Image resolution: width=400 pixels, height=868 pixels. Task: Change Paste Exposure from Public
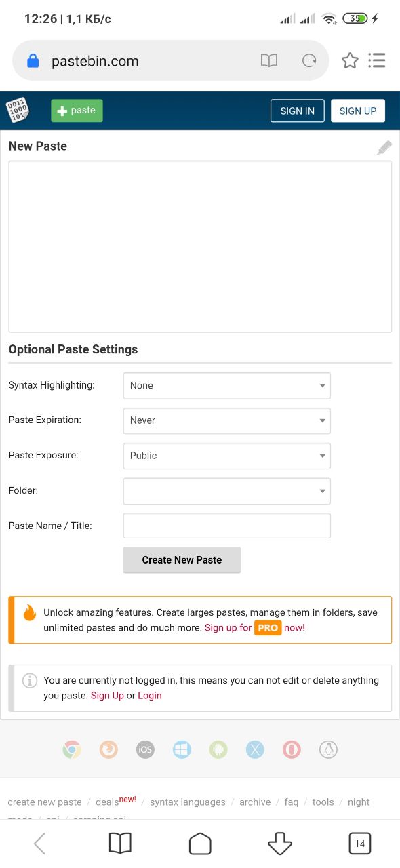(226, 456)
